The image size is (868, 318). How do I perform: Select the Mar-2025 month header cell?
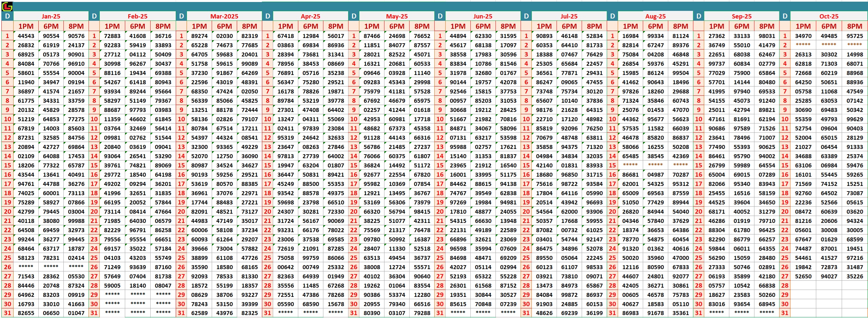(x=224, y=16)
